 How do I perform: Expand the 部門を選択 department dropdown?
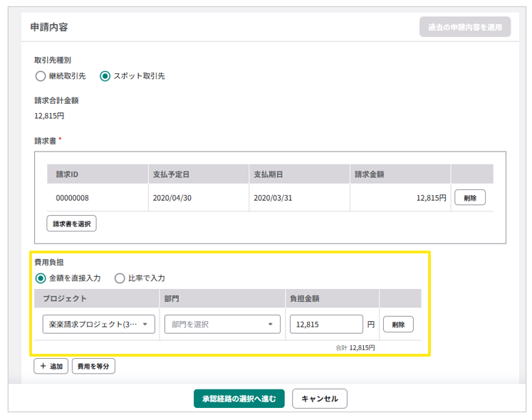222,325
